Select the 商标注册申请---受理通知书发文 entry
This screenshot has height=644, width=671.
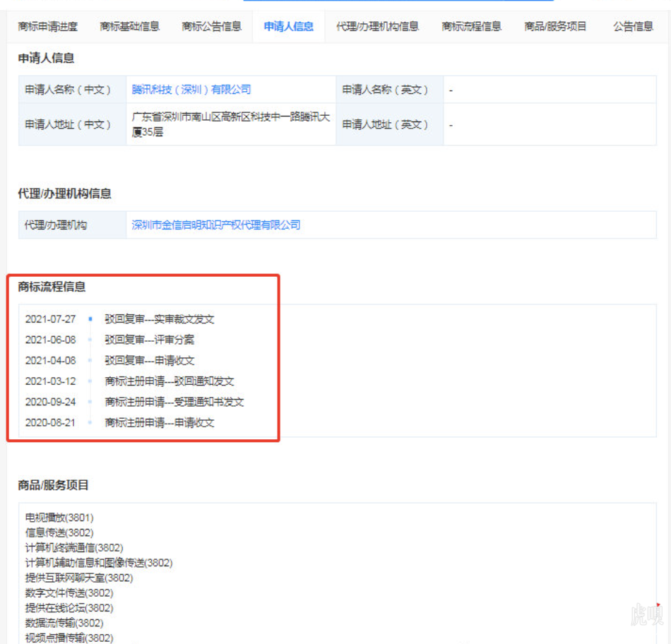(x=174, y=402)
